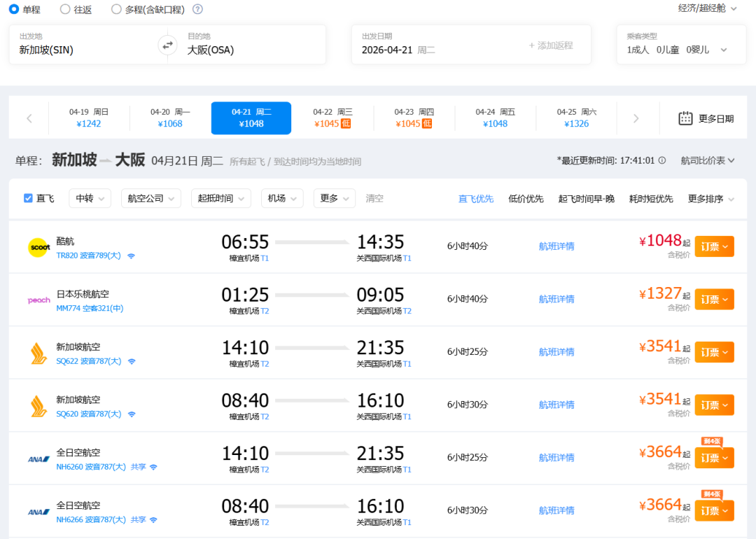Go to next dates with right arrow
Viewport: 756px width, 539px height.
click(636, 118)
